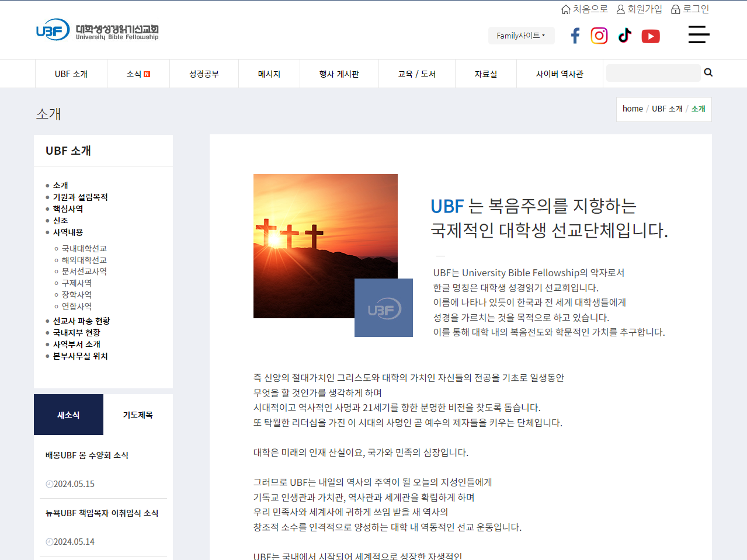Screen dimensions: 747x560
Task: Open 배봉UBF 봄 수양회 소식 post
Action: 87,455
